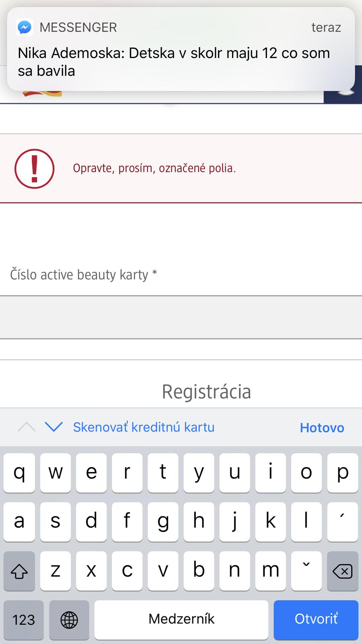Viewport: 362px width, 644px height.
Task: Jump to previous field with up chevron
Action: pyautogui.click(x=27, y=427)
